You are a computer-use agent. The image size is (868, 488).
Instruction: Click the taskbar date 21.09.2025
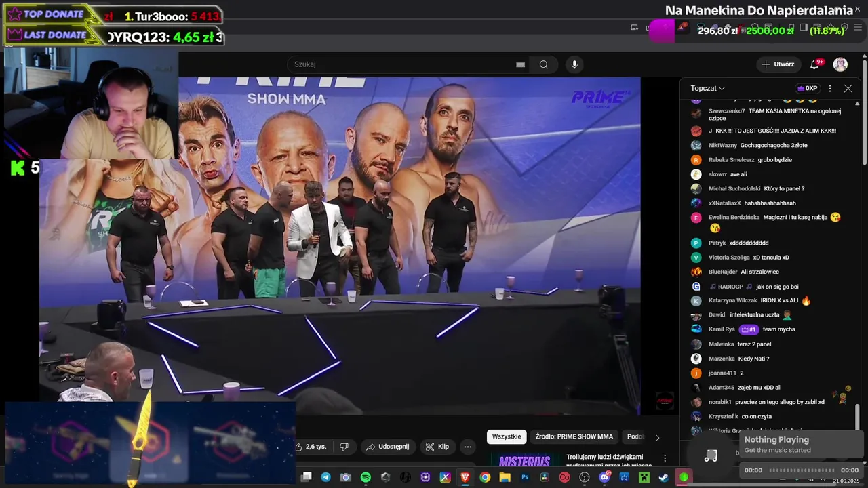coord(846,481)
